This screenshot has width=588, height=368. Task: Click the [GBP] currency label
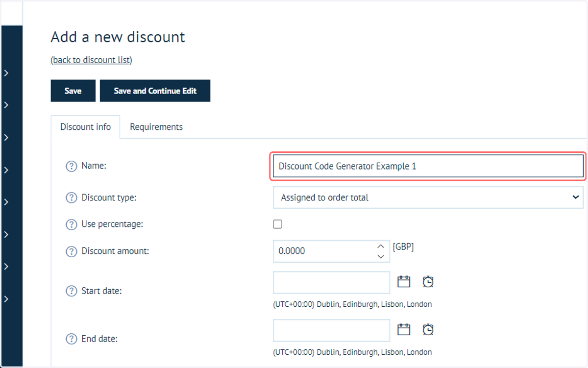(x=403, y=247)
